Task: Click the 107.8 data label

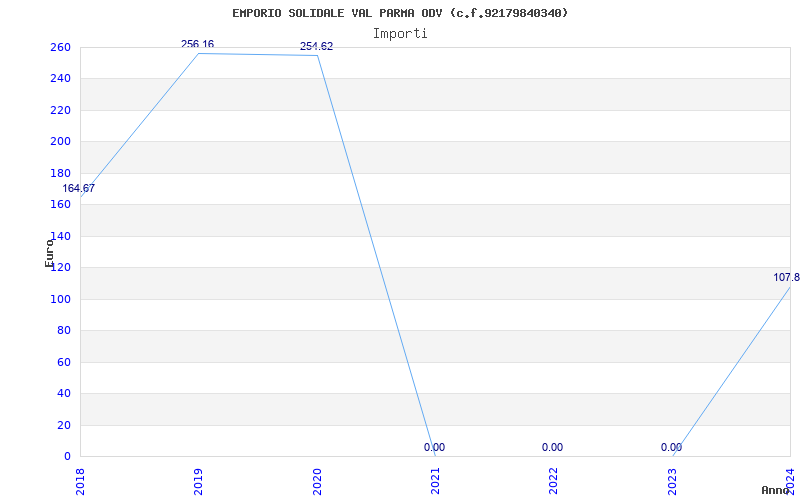Action: click(x=786, y=278)
